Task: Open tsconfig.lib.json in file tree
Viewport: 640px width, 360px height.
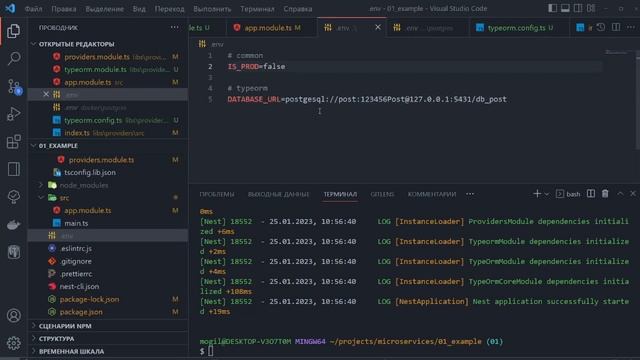Action: pos(108,172)
